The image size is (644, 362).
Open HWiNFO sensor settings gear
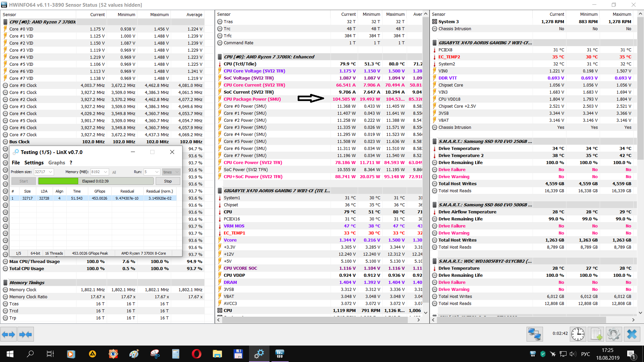click(x=614, y=334)
